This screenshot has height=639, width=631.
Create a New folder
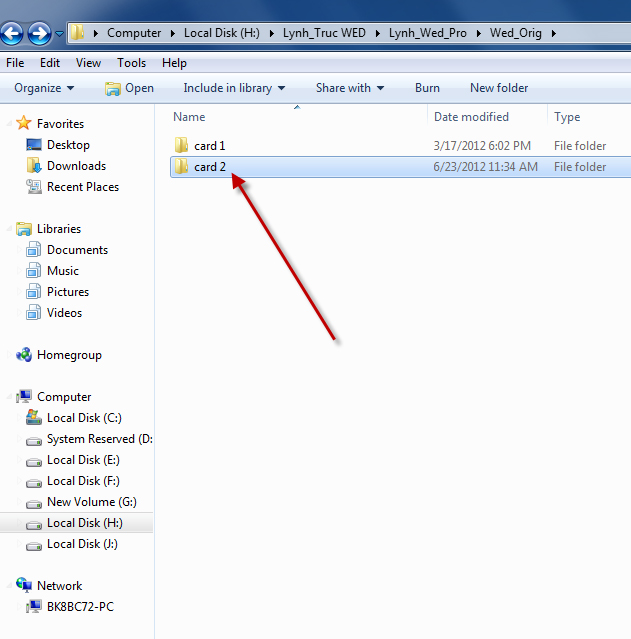[x=499, y=88]
